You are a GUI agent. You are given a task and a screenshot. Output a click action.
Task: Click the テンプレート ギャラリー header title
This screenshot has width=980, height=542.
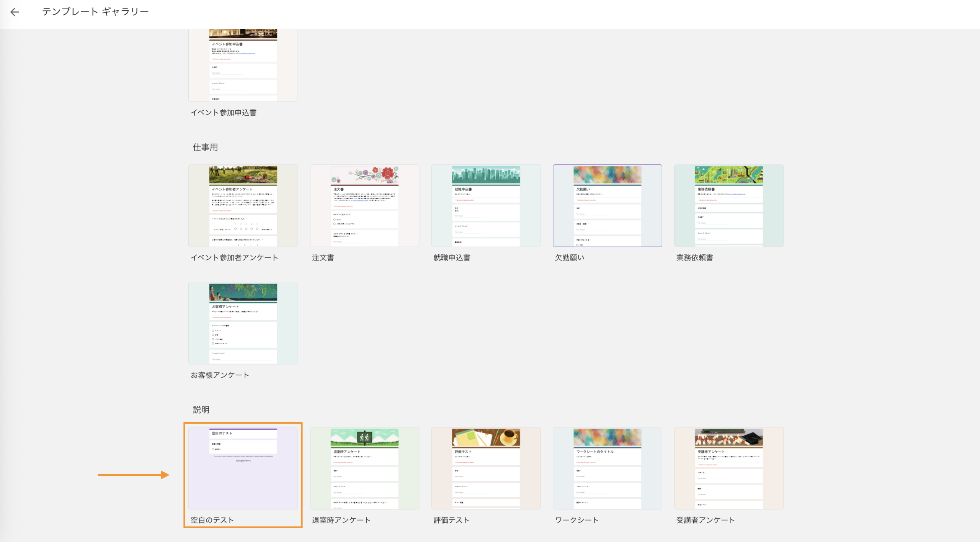(96, 11)
